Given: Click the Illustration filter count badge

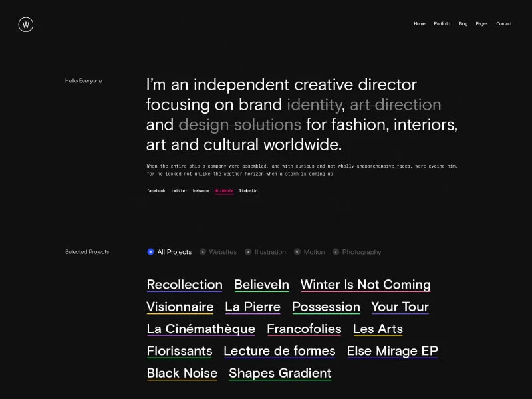Looking at the screenshot, I should 248,252.
